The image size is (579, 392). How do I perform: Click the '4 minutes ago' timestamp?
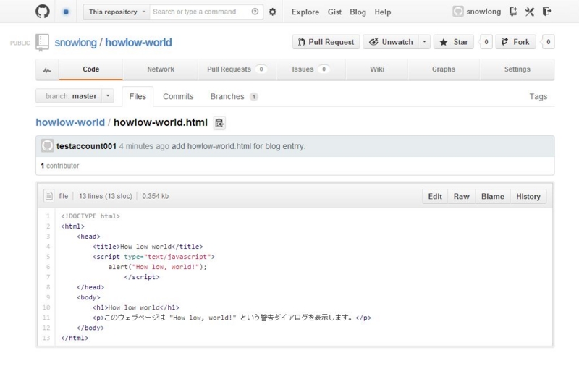tap(144, 146)
